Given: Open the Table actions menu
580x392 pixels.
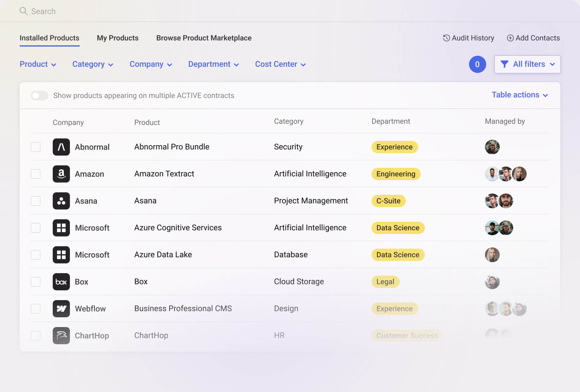Looking at the screenshot, I should point(520,95).
